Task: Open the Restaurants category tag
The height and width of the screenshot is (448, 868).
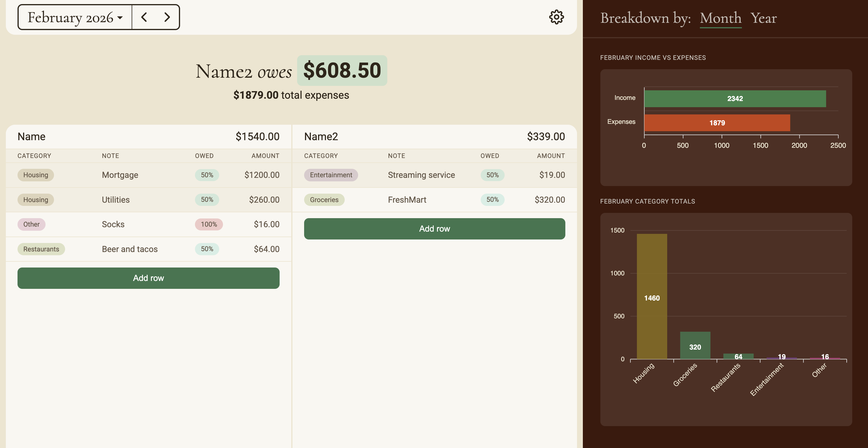Action: click(x=41, y=249)
